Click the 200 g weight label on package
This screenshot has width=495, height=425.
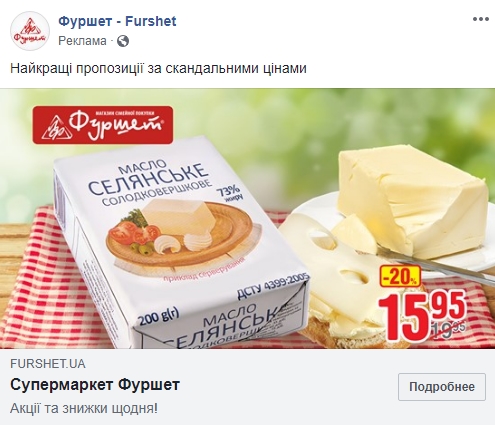pyautogui.click(x=159, y=318)
